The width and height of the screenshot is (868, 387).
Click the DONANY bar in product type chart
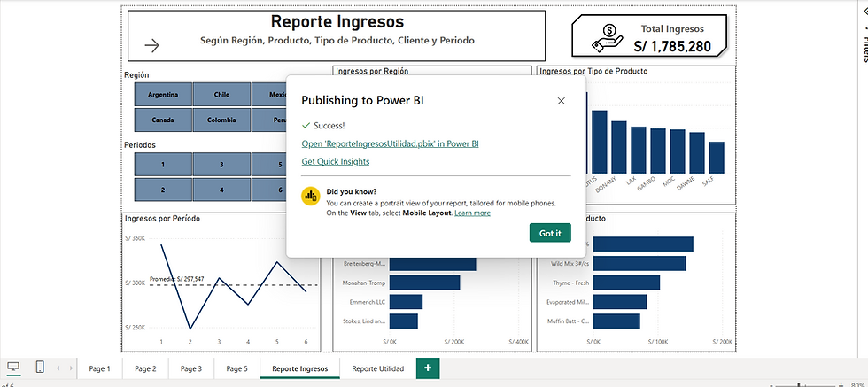pyautogui.click(x=618, y=147)
